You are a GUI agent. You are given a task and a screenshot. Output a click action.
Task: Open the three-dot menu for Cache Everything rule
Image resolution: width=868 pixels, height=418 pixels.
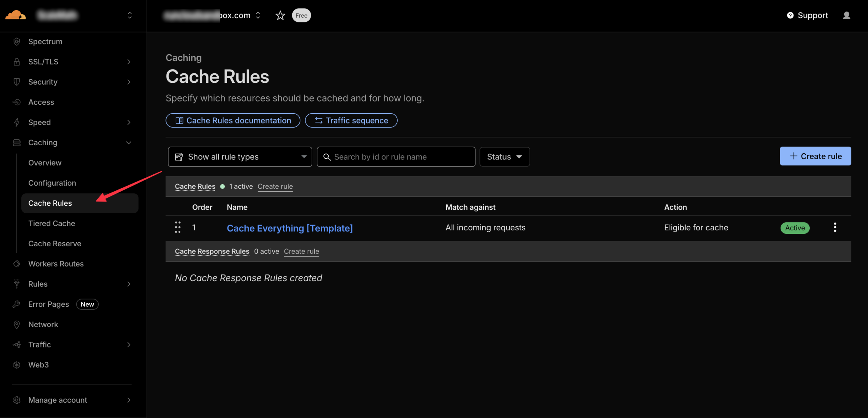[x=835, y=227]
